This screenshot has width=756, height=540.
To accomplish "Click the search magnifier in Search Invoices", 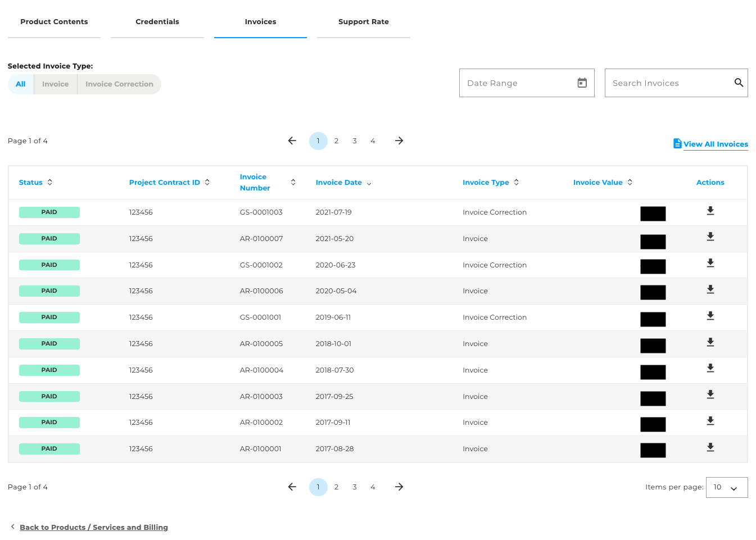I will (x=739, y=83).
